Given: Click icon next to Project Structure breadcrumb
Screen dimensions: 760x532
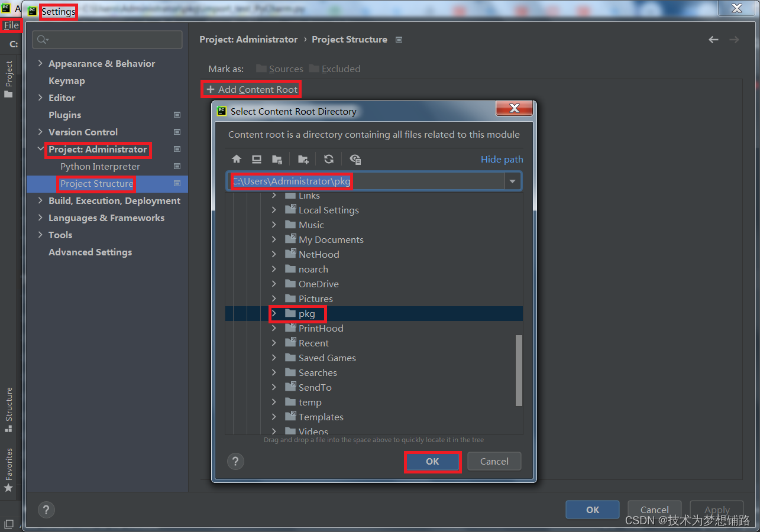Looking at the screenshot, I should pos(399,40).
